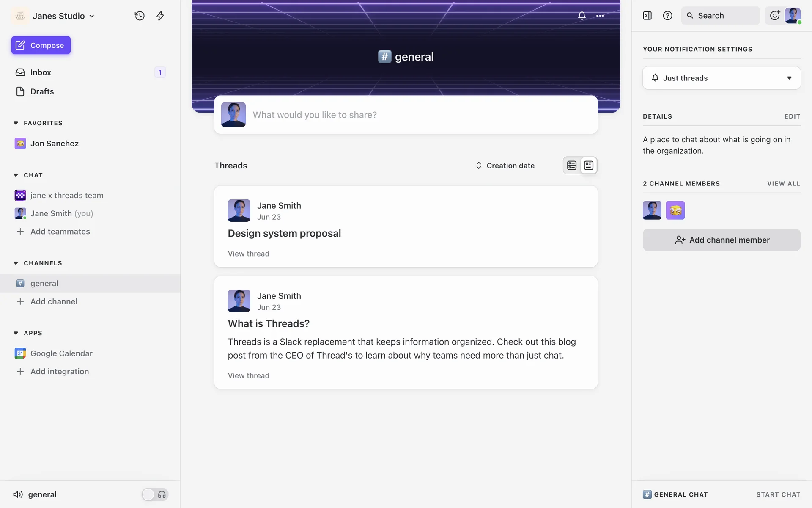Collapse the right sidebar panel icon
This screenshot has height=508, width=812.
tap(647, 16)
